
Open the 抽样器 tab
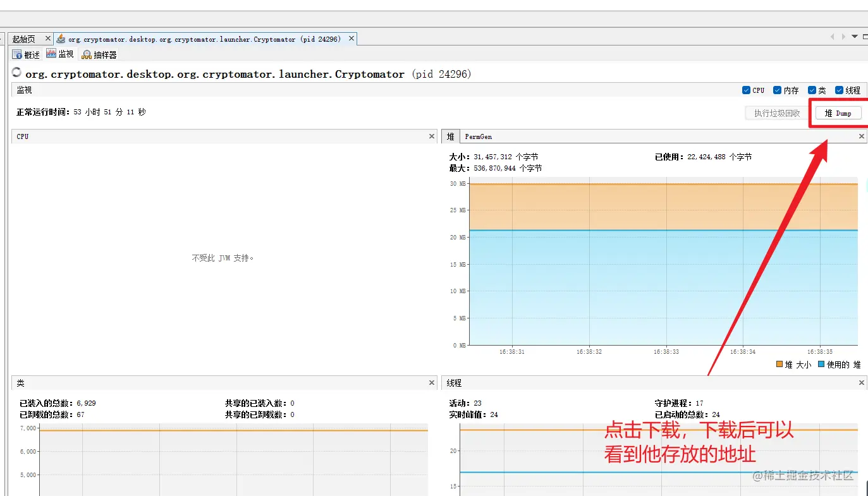tap(99, 55)
